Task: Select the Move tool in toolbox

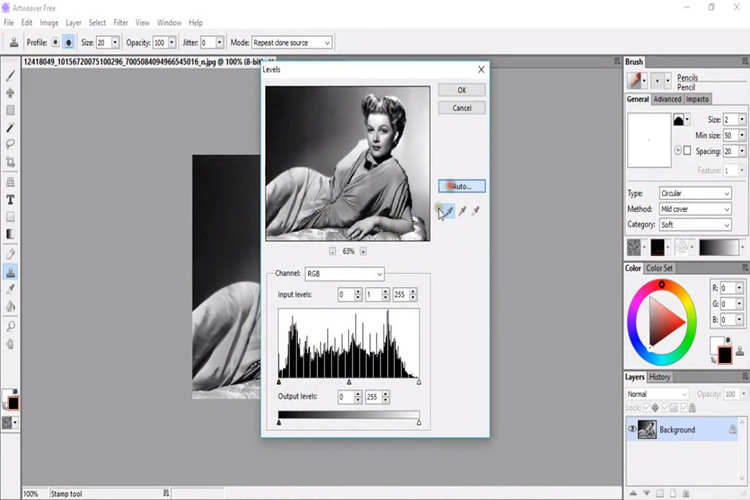Action: click(x=10, y=93)
